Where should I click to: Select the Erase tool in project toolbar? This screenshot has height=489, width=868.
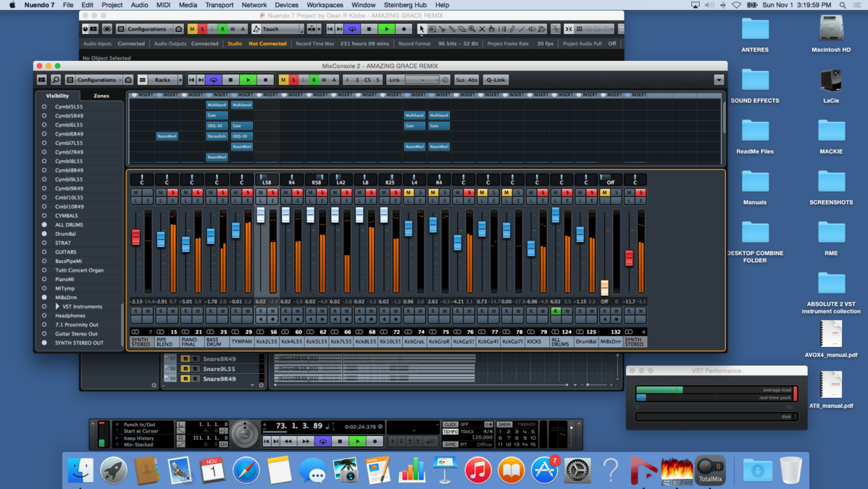462,29
